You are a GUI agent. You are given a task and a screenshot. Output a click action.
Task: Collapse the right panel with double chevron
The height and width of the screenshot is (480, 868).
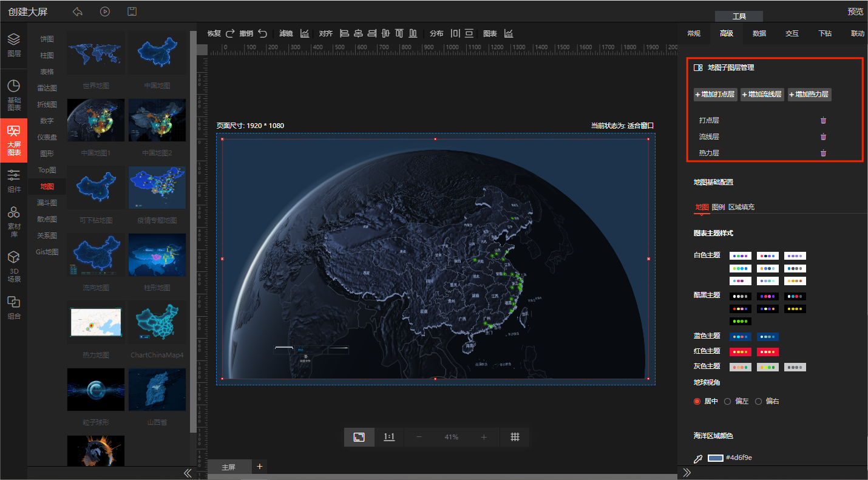pos(687,473)
